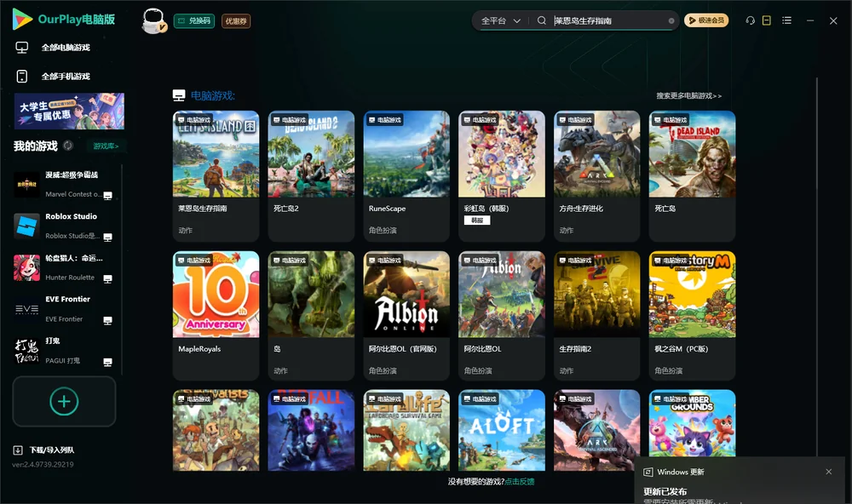This screenshot has width=852, height=504.
Task: Click the 极速会员 VIP button
Action: (x=706, y=20)
